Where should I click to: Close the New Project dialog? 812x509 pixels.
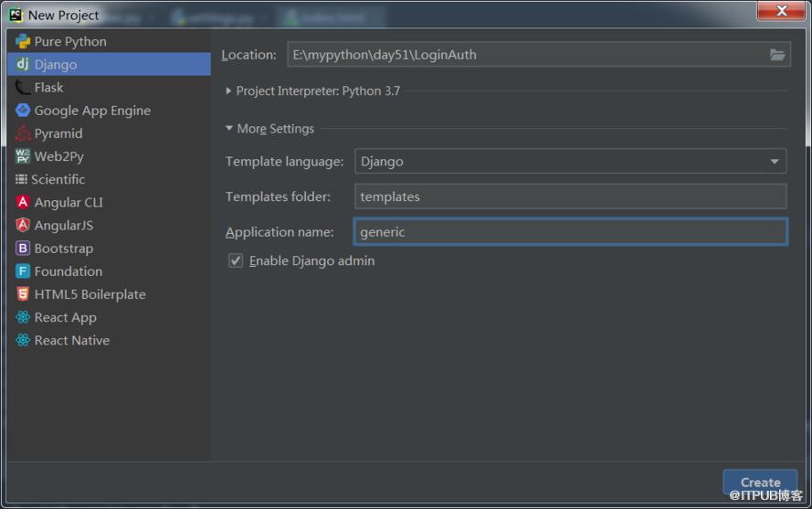(x=781, y=10)
